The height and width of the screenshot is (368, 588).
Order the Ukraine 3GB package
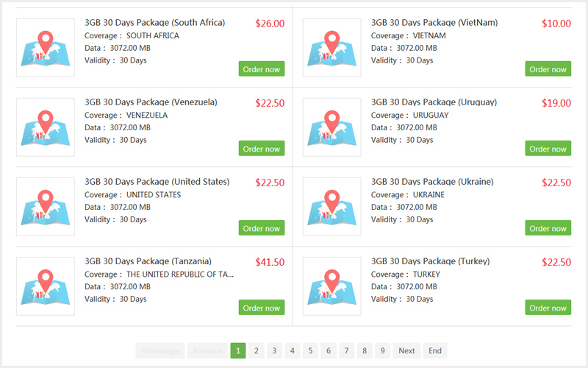tap(548, 228)
